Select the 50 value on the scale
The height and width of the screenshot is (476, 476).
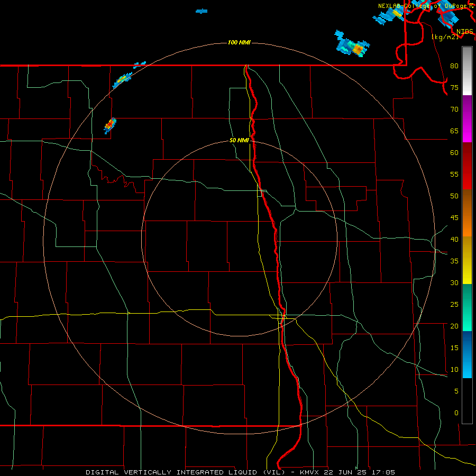click(x=454, y=196)
